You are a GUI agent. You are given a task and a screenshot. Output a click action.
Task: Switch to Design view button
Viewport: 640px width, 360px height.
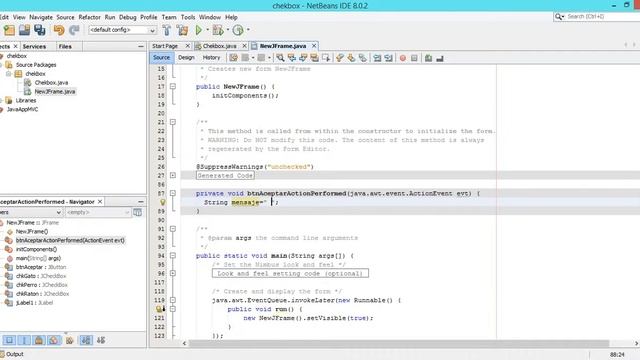click(186, 58)
